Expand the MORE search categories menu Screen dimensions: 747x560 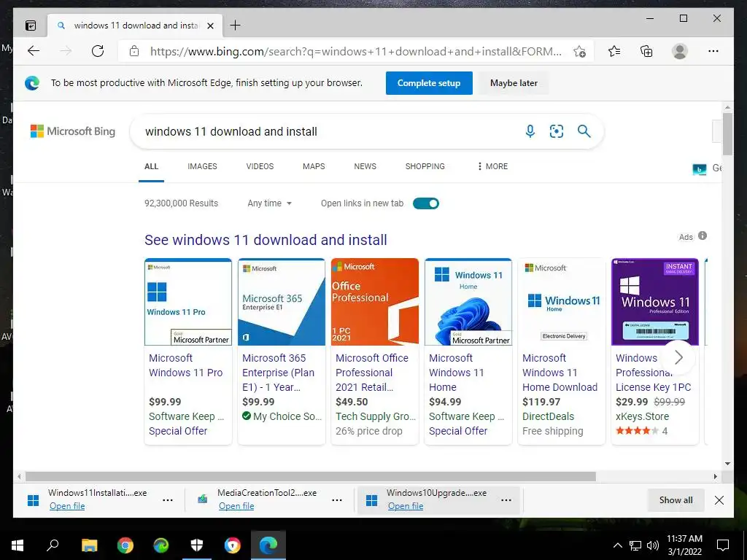[492, 166]
